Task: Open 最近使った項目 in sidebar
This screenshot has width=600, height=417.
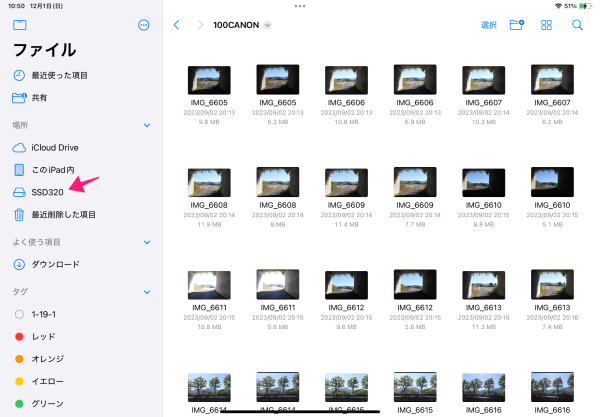Action: 59,76
